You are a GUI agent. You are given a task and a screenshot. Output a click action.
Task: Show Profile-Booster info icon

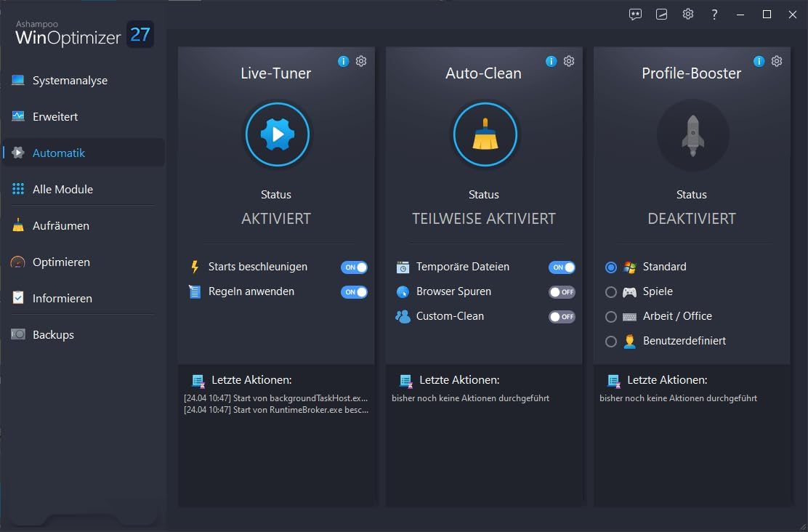click(x=759, y=61)
